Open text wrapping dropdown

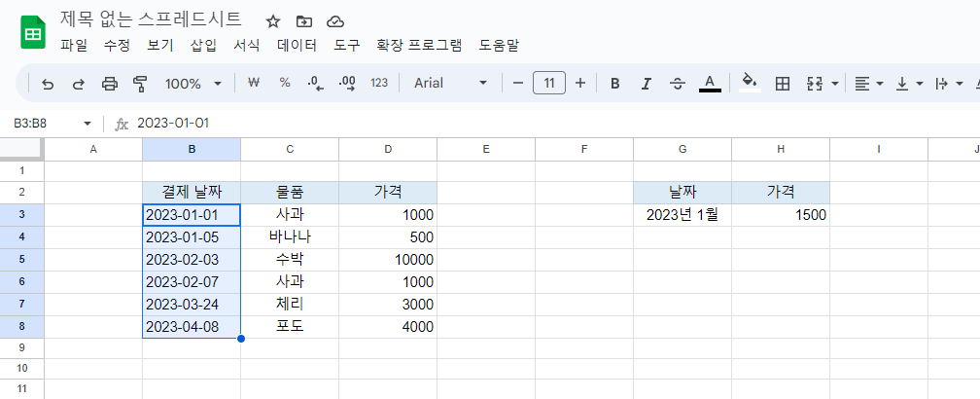(949, 83)
